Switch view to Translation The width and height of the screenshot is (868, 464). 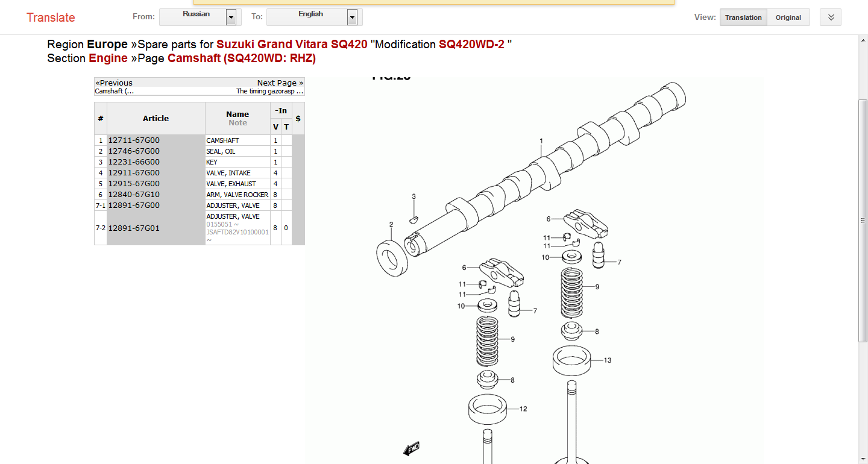pyautogui.click(x=743, y=17)
